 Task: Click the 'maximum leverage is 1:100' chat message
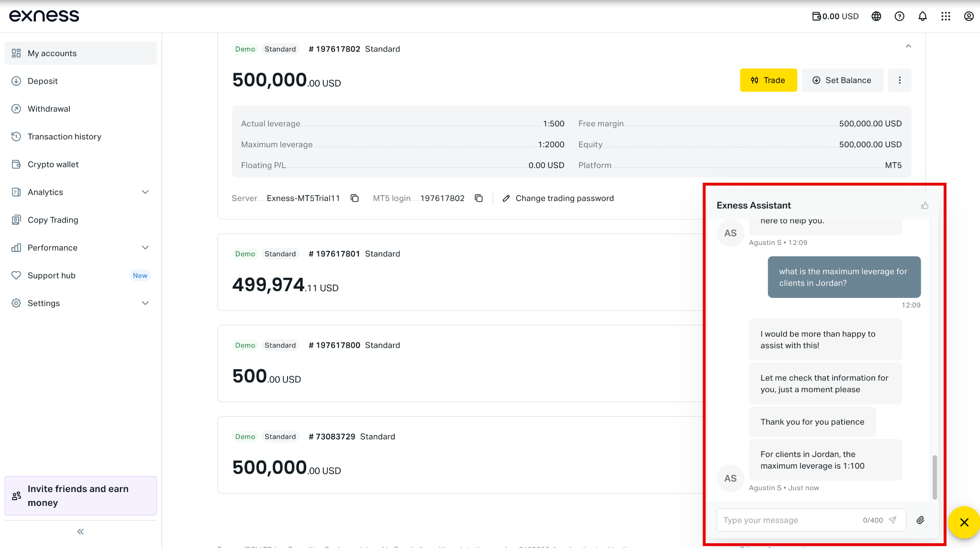coord(825,460)
